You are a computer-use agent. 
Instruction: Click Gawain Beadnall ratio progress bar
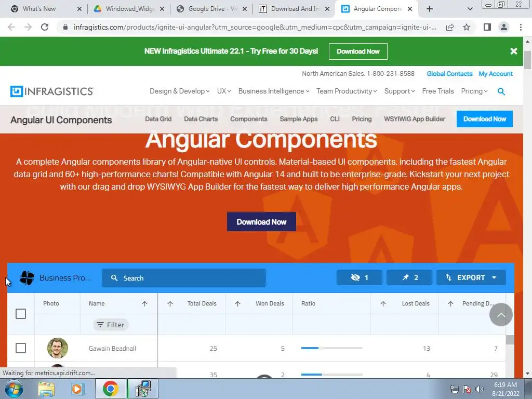332,348
